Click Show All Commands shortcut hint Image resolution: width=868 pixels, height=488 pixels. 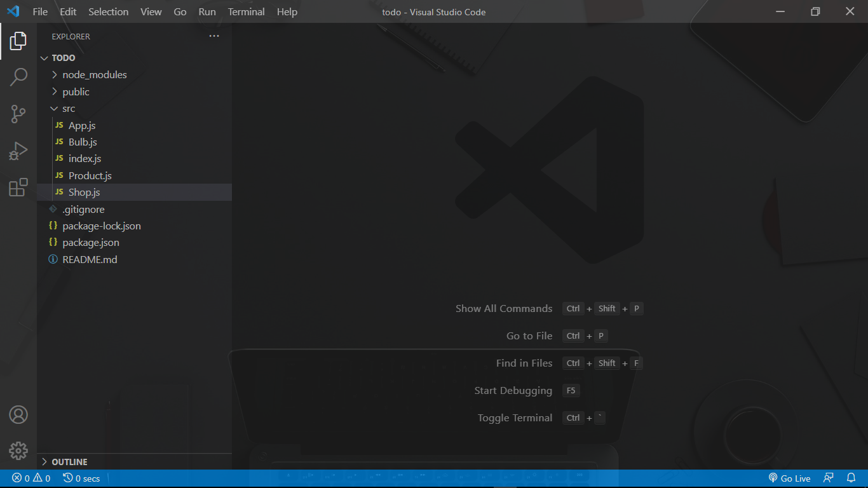pos(504,309)
